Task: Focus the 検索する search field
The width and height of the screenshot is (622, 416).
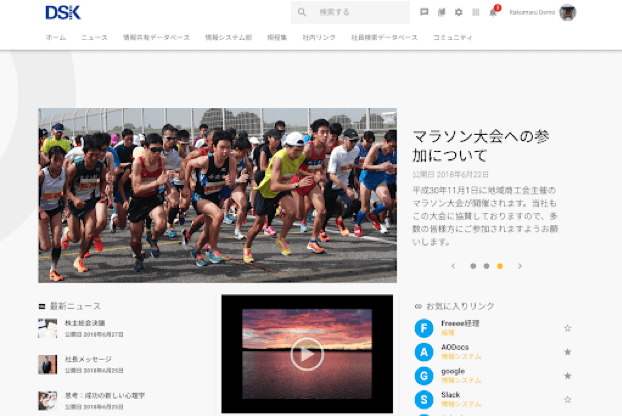Action: click(350, 12)
